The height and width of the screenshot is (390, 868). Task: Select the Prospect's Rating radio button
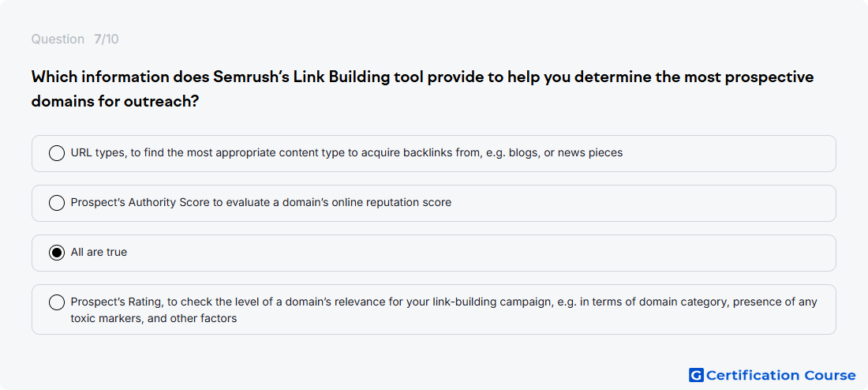57,302
